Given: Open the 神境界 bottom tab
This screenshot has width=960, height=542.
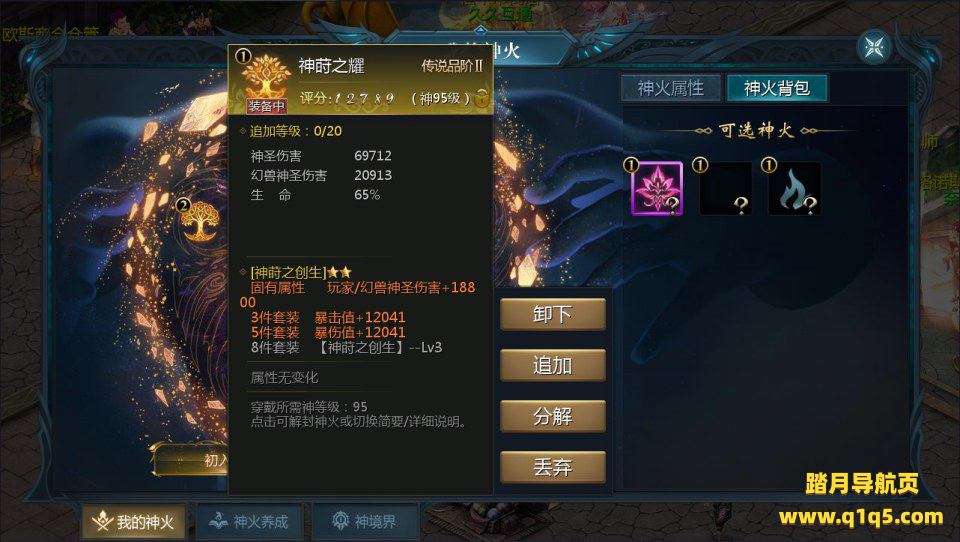Looking at the screenshot, I should tap(366, 522).
